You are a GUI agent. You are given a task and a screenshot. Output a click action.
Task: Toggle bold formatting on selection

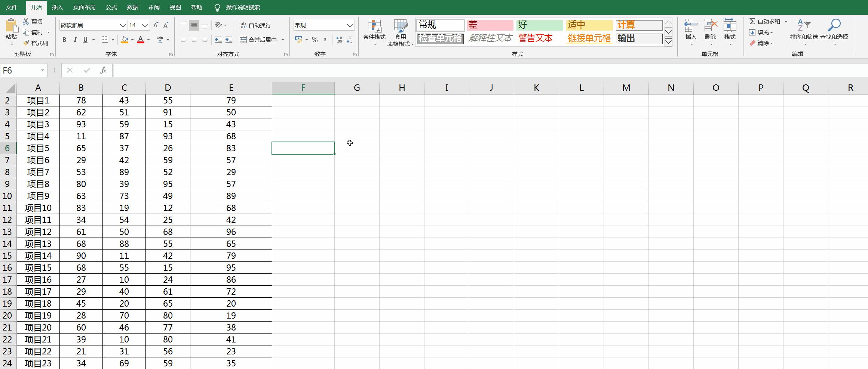point(64,40)
